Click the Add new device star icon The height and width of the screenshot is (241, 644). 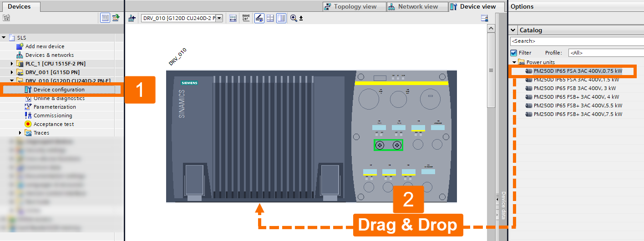pyautogui.click(x=20, y=46)
